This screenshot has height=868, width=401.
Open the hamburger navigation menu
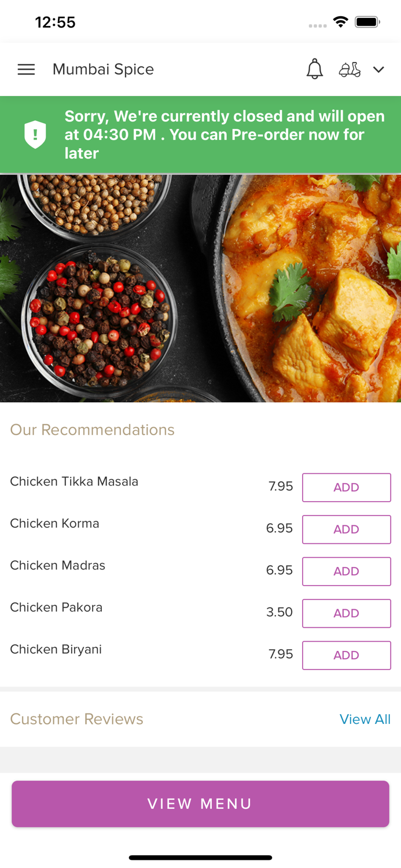coord(26,69)
